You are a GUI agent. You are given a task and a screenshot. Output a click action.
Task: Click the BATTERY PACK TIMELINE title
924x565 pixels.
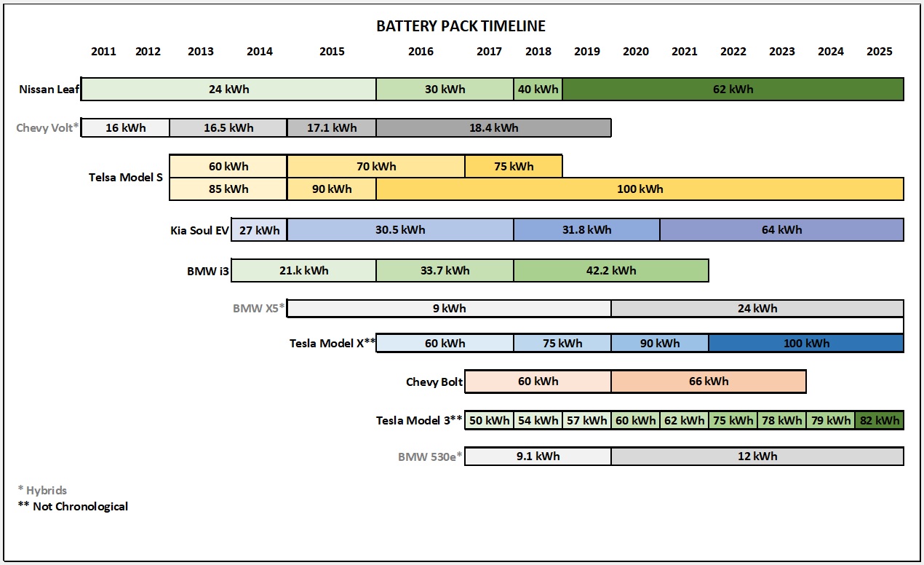click(x=461, y=26)
